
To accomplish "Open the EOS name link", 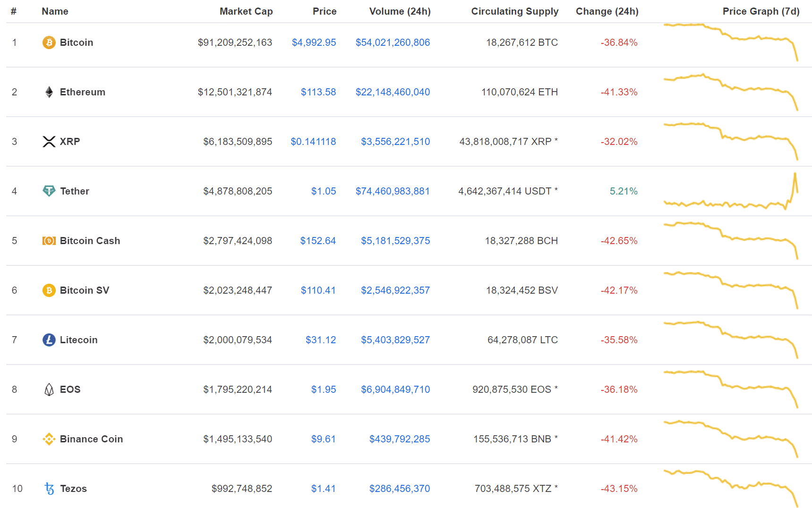I will pos(70,389).
